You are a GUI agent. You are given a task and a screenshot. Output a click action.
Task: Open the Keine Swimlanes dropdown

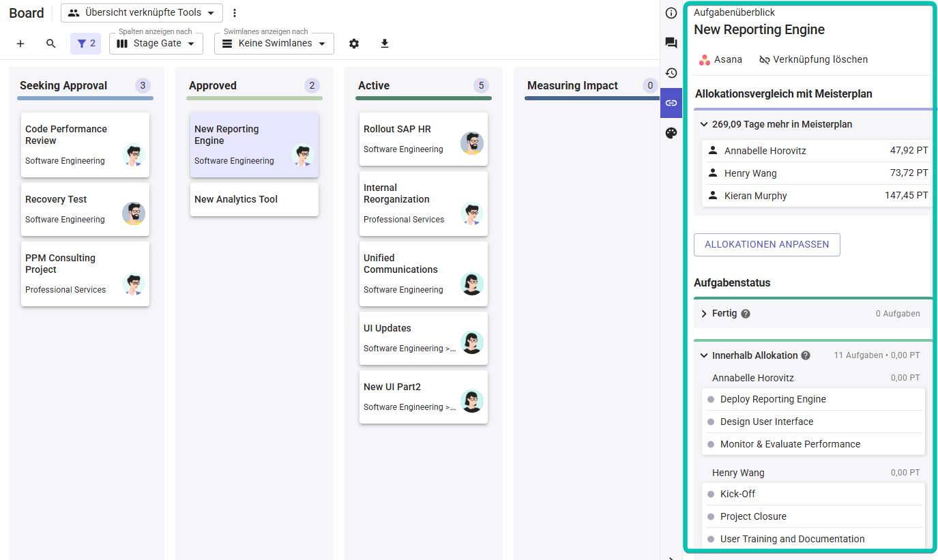[x=274, y=43]
